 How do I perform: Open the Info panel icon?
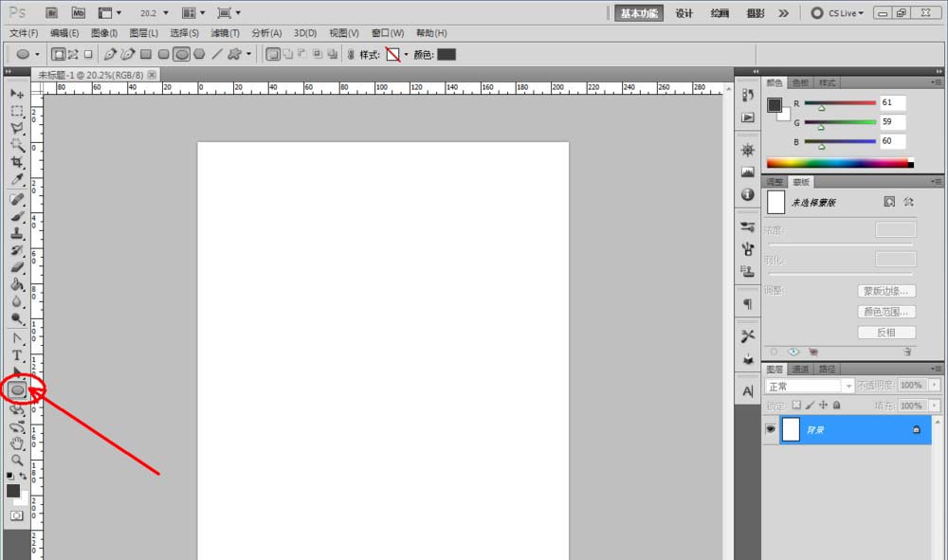click(x=748, y=194)
